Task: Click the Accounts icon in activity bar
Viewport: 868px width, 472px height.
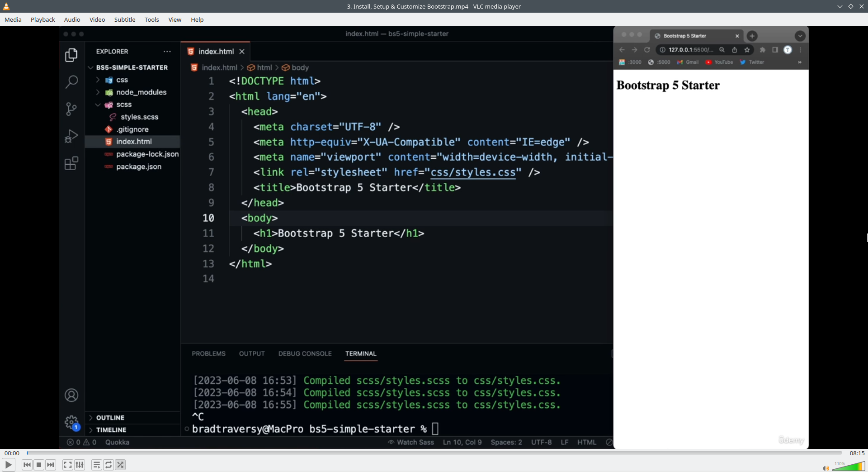Action: 71,395
